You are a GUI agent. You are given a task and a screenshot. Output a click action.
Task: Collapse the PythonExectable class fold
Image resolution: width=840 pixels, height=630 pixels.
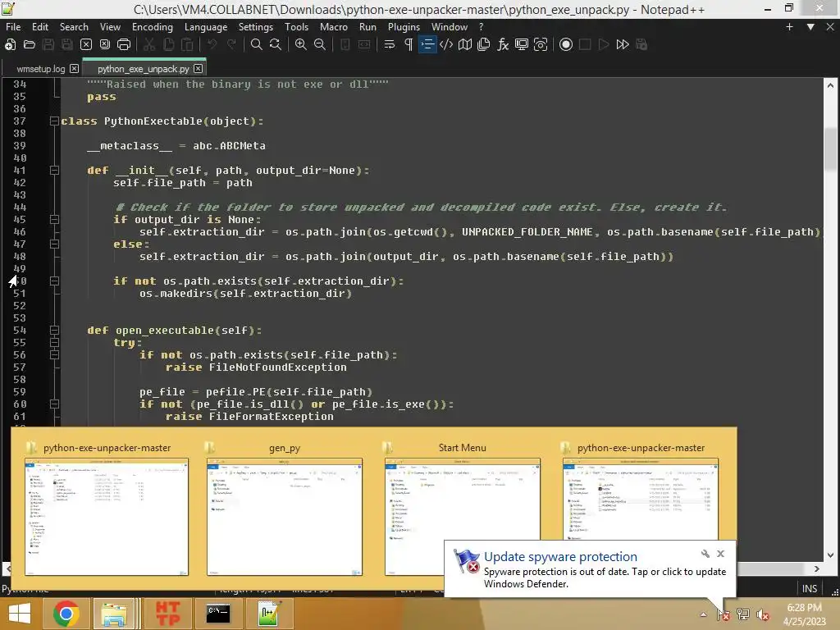coord(54,121)
